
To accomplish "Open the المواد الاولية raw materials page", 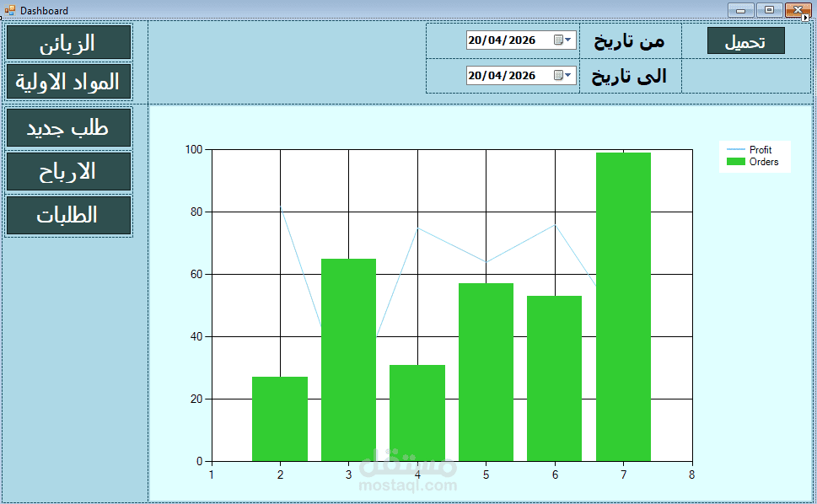I will coord(68,82).
